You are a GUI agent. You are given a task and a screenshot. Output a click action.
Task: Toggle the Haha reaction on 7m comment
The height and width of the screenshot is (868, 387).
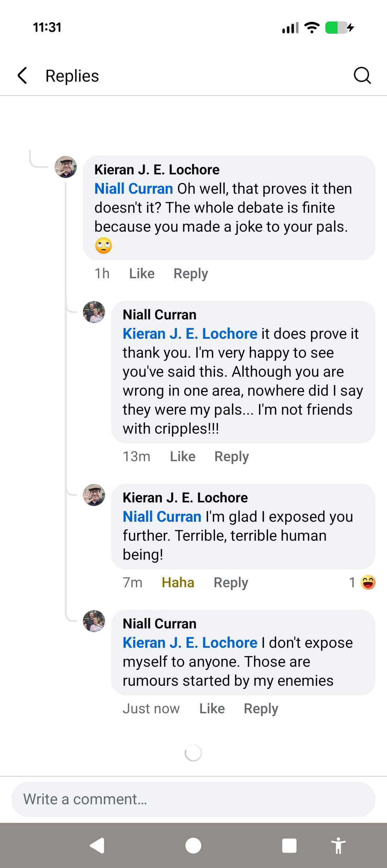178,583
